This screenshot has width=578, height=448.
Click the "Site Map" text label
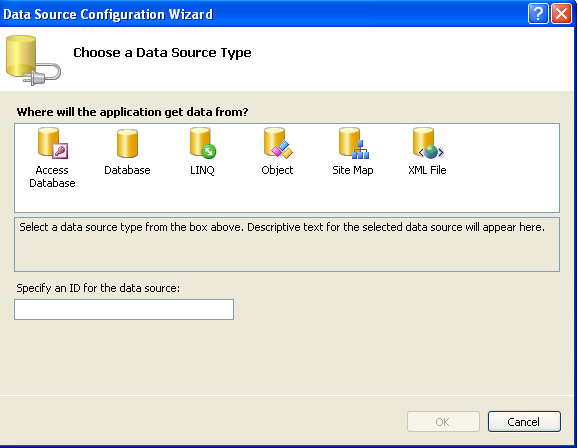click(x=353, y=170)
